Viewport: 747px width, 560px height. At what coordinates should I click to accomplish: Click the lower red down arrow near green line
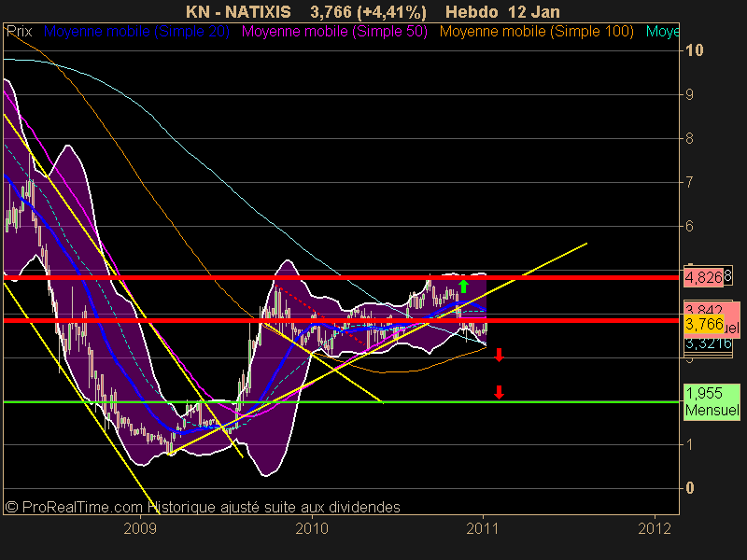point(499,392)
